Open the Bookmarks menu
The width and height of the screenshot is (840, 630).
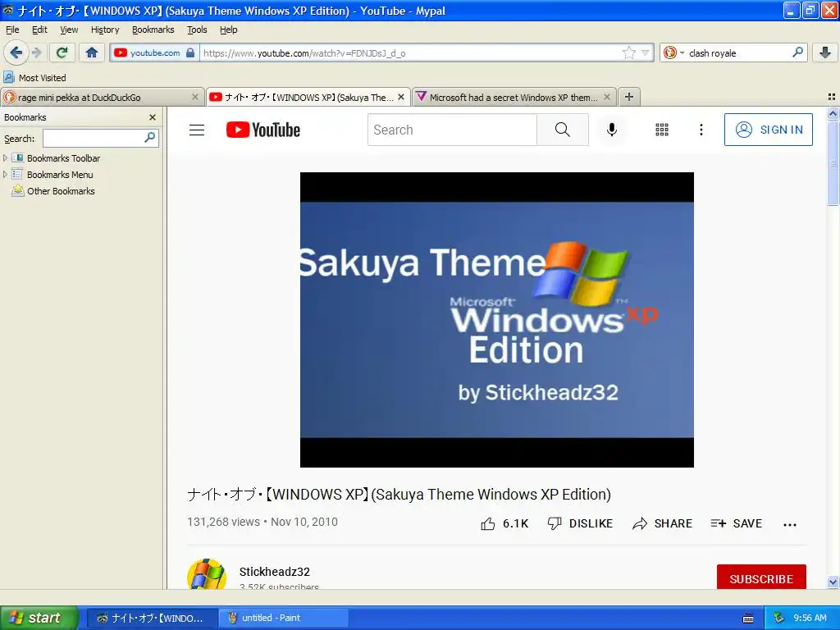pos(153,30)
